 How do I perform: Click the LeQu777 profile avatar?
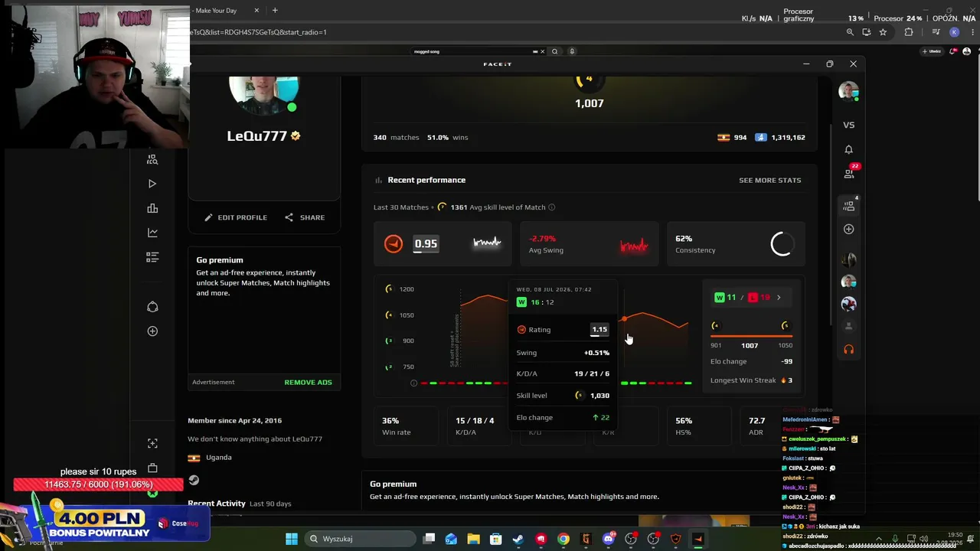click(x=264, y=96)
